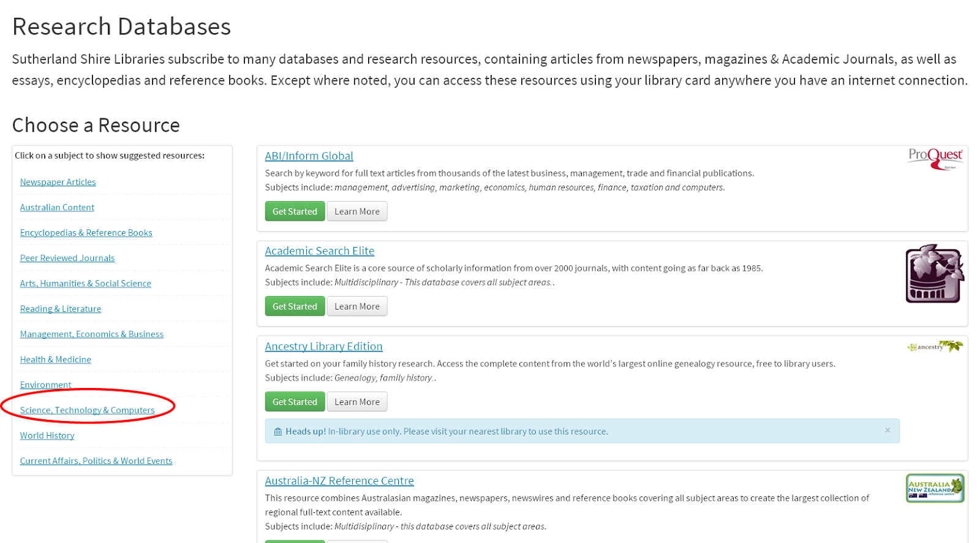Click Learn More for Ancestry Library Edition

[x=357, y=402]
